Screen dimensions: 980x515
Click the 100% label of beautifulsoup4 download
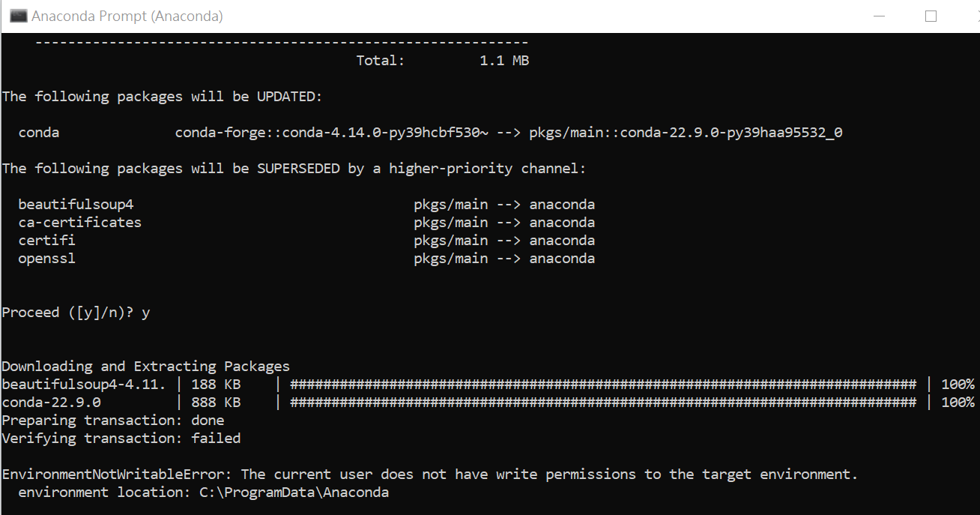(958, 385)
